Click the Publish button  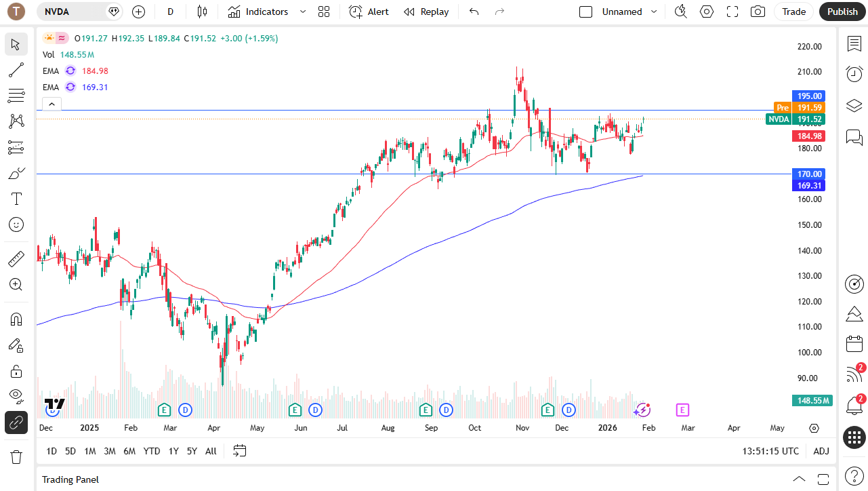click(x=842, y=12)
